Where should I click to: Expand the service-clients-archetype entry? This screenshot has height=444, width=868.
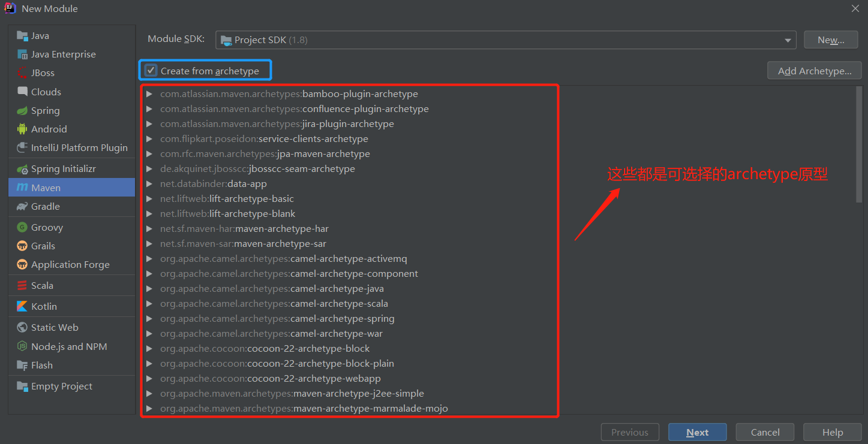tap(149, 139)
